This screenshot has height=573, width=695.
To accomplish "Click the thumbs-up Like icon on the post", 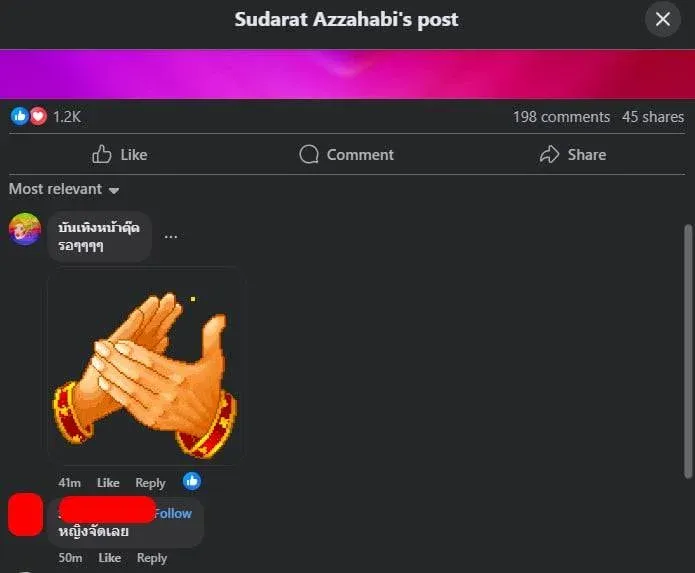I will tap(102, 154).
